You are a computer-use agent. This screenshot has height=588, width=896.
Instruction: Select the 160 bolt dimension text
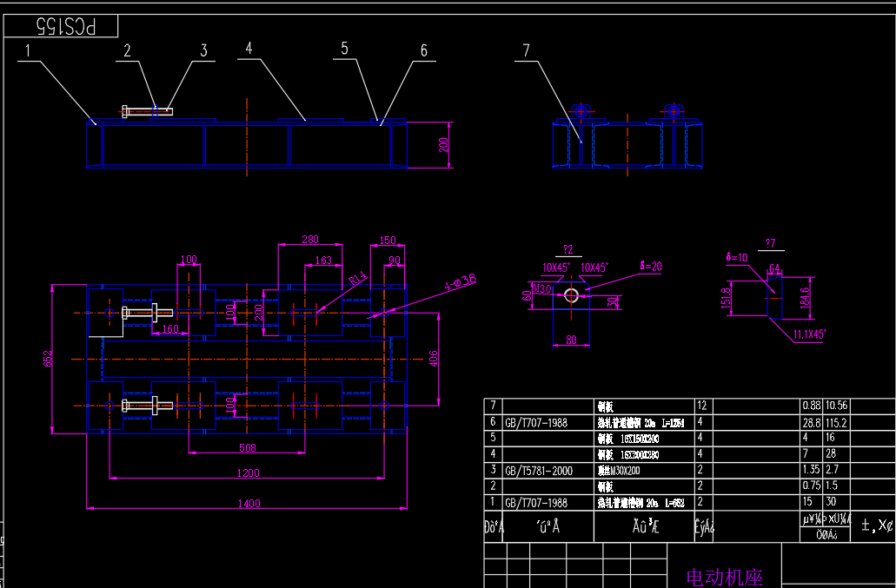click(x=169, y=329)
